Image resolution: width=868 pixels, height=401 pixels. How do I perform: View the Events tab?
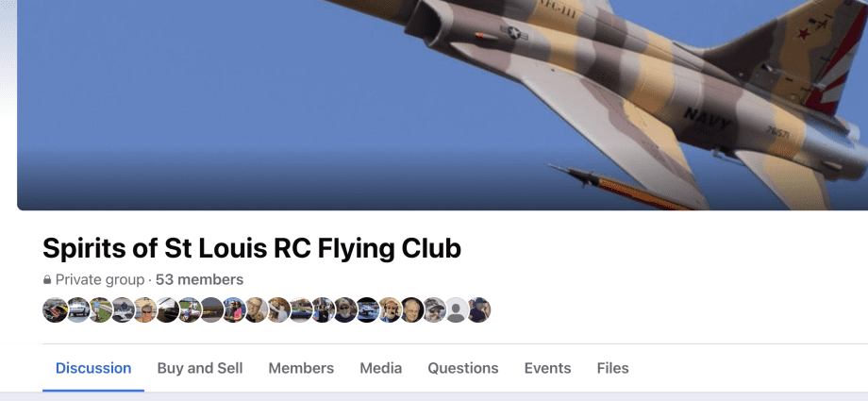coord(547,368)
